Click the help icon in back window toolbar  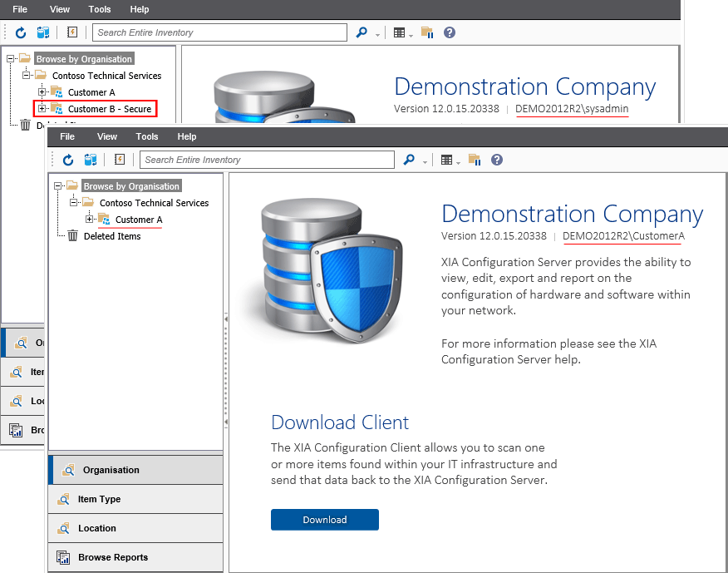450,32
